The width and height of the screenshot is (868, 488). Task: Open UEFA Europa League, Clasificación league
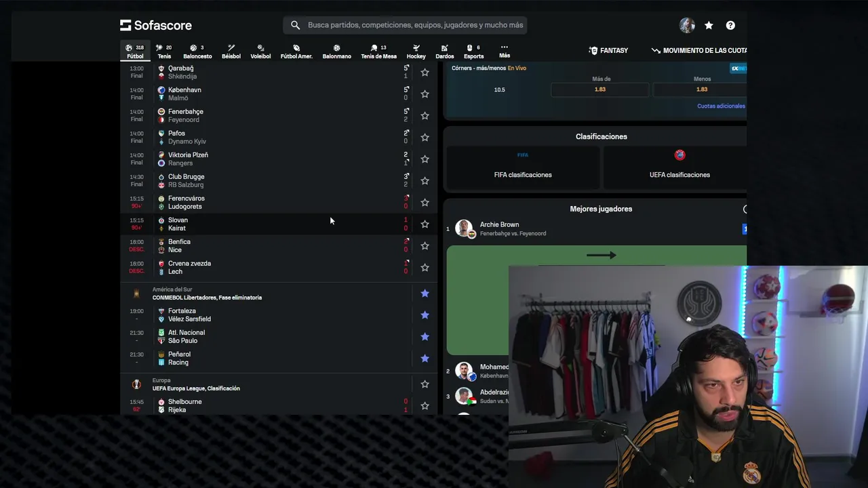[x=196, y=388]
